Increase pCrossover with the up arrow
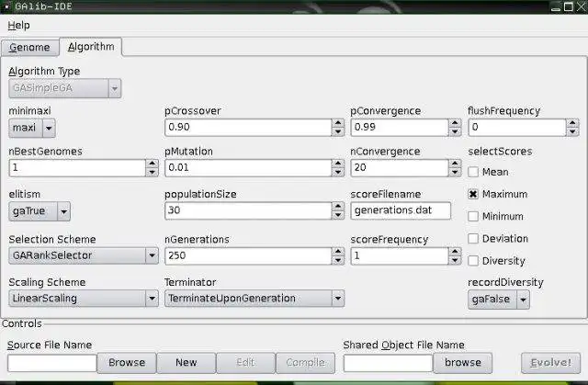The width and height of the screenshot is (588, 385). click(338, 123)
